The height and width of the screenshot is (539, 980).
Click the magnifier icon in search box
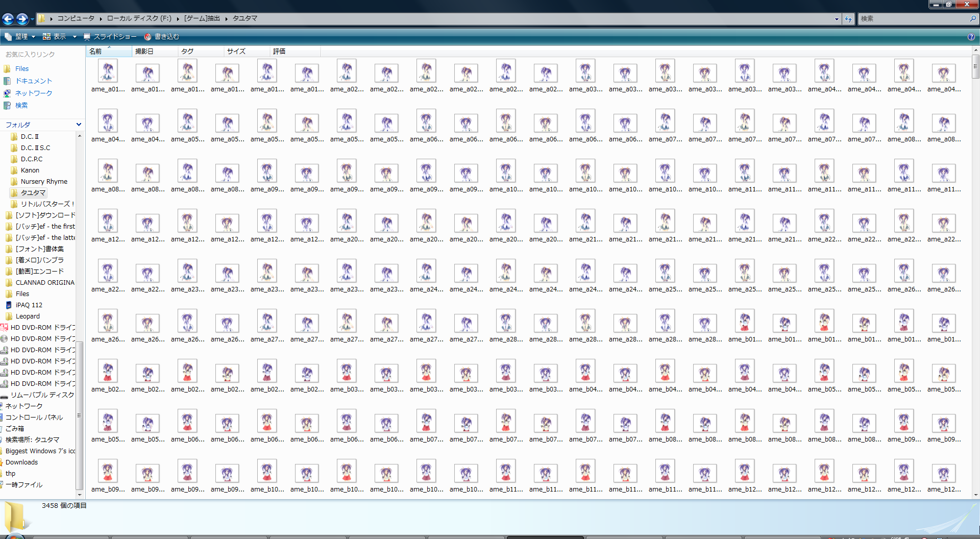pos(973,18)
